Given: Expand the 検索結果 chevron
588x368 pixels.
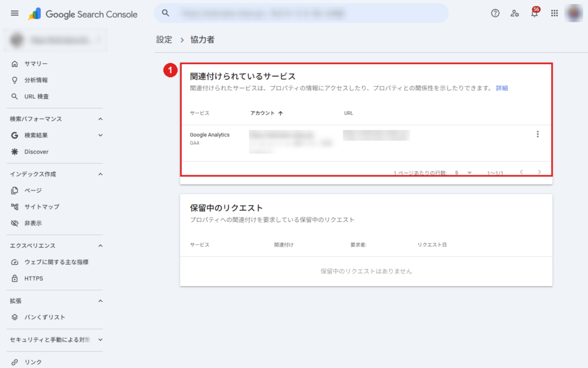Looking at the screenshot, I should click(x=100, y=135).
